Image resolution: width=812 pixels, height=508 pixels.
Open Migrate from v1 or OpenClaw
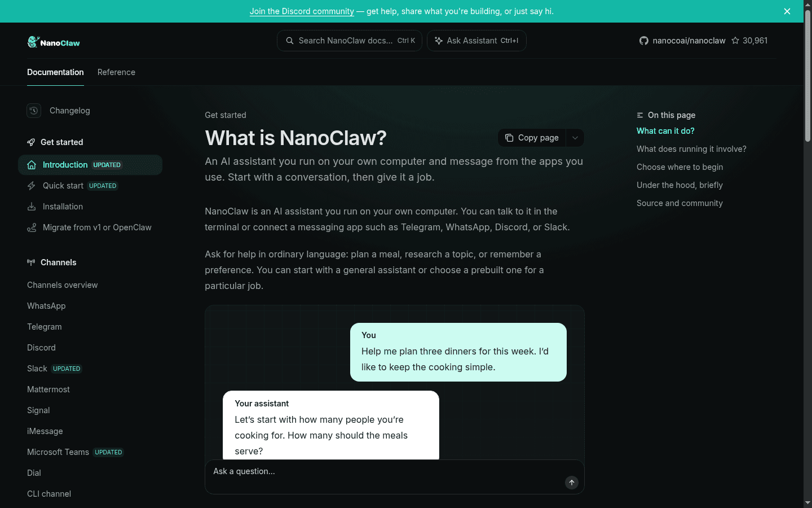point(90,227)
